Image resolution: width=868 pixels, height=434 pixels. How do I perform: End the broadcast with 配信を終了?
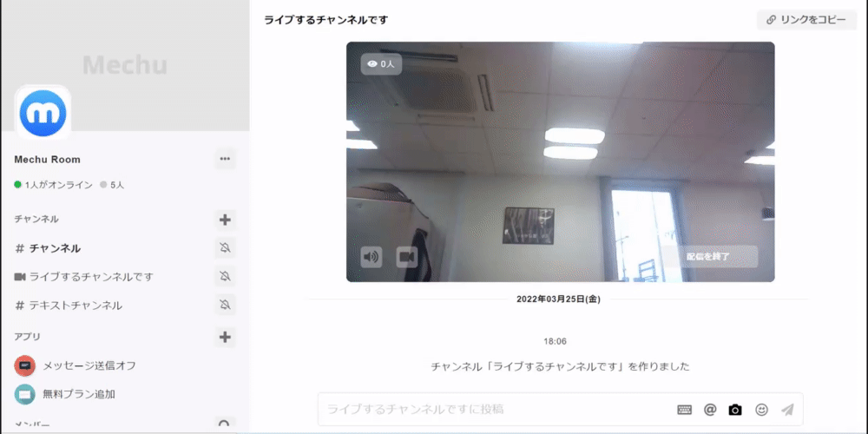pyautogui.click(x=708, y=257)
